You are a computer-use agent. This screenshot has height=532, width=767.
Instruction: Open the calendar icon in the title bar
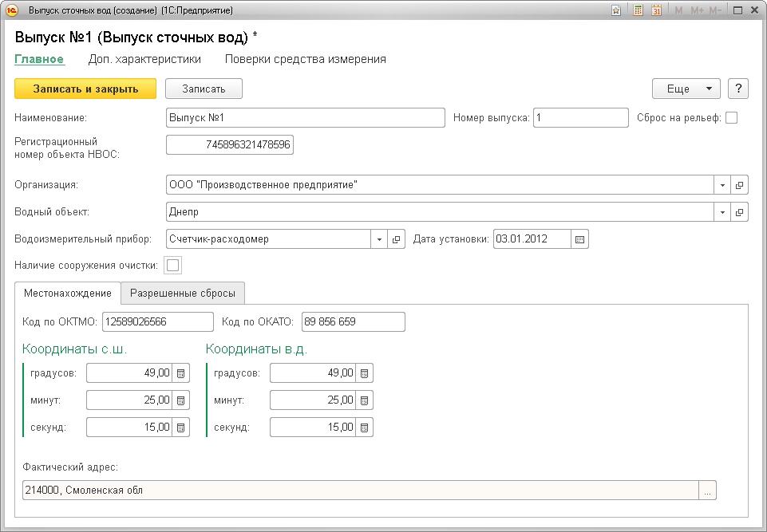pyautogui.click(x=656, y=10)
